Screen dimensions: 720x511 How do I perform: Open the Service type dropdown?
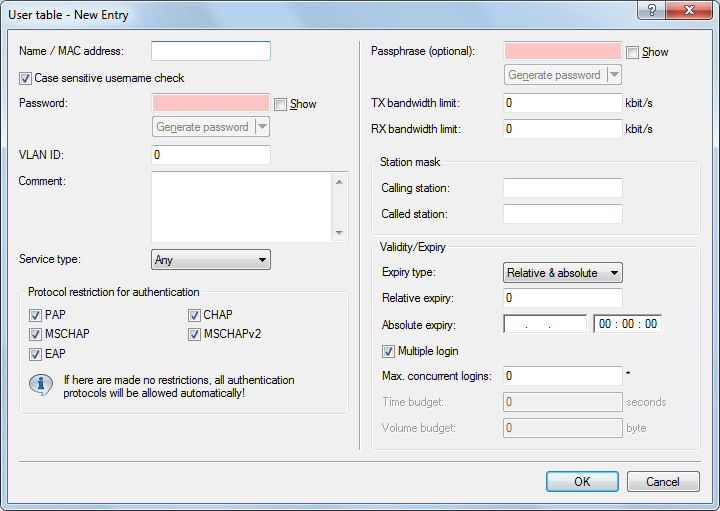click(x=211, y=260)
